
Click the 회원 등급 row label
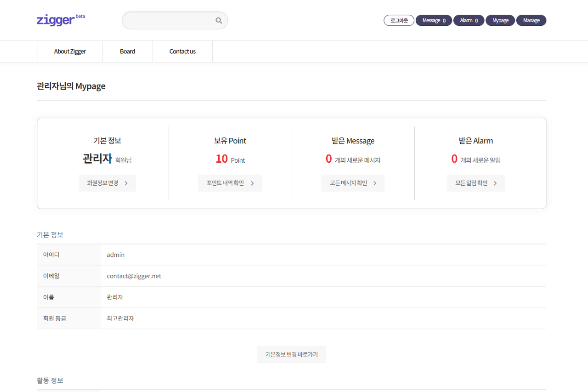[55, 318]
